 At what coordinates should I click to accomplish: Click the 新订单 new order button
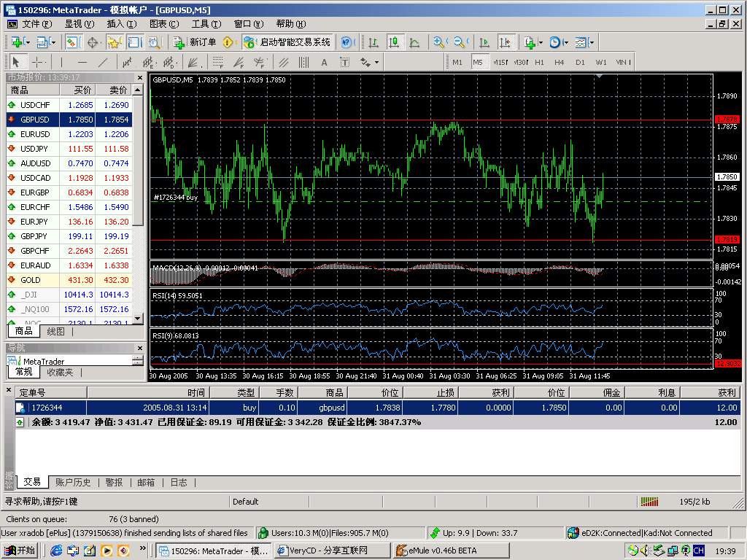click(195, 42)
